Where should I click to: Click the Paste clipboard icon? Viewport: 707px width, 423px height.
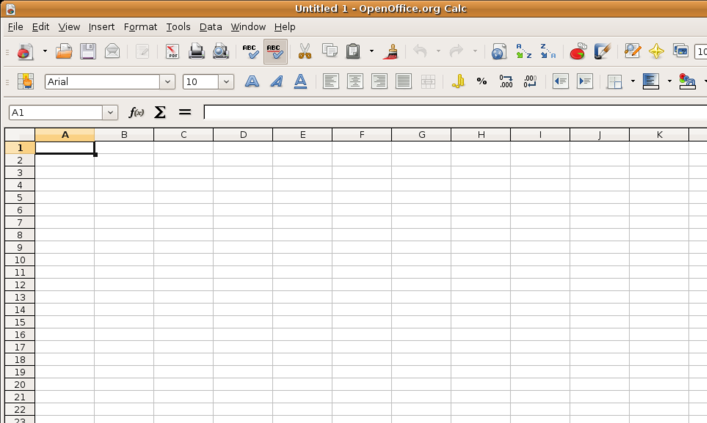(x=353, y=51)
